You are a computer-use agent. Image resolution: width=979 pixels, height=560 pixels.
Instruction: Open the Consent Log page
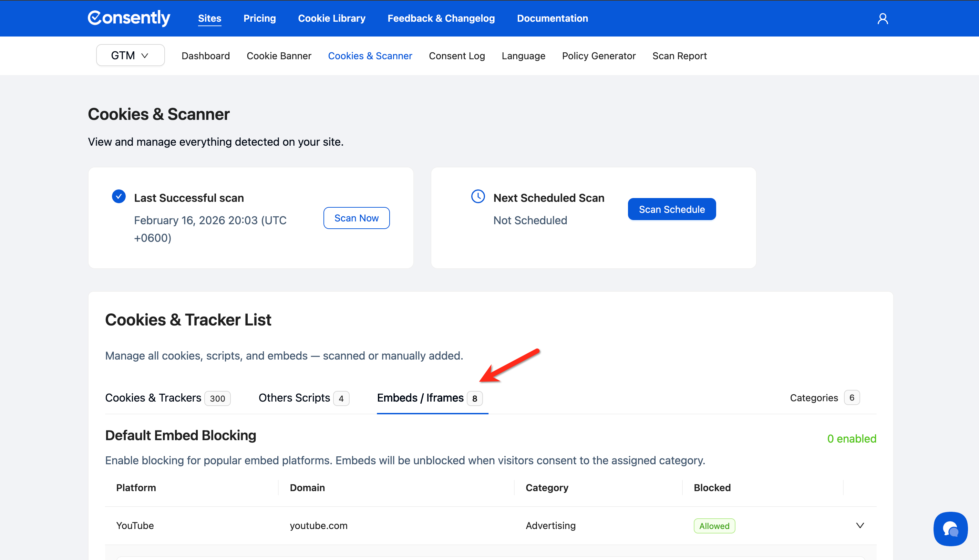tap(457, 56)
